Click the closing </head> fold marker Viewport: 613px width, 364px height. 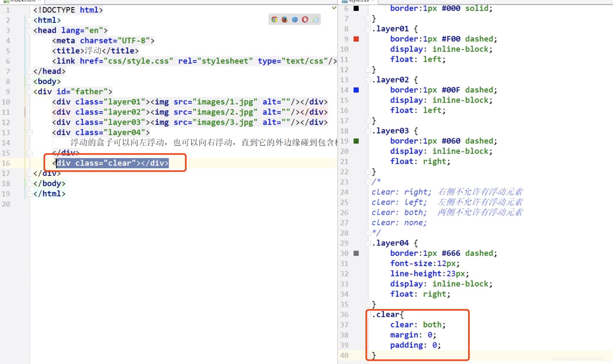(x=30, y=71)
